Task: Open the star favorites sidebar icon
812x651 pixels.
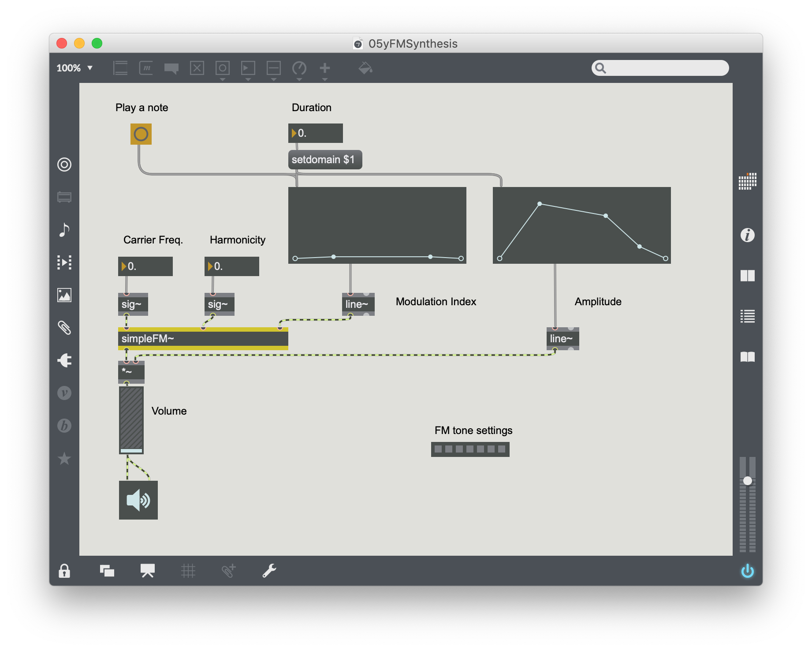Action: pos(64,458)
